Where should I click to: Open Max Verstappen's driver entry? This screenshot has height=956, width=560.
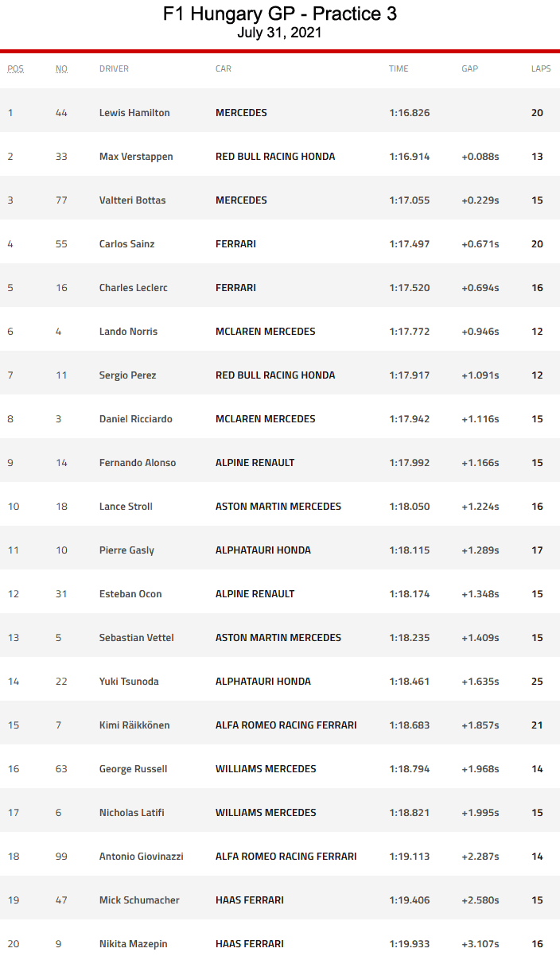pyautogui.click(x=136, y=157)
